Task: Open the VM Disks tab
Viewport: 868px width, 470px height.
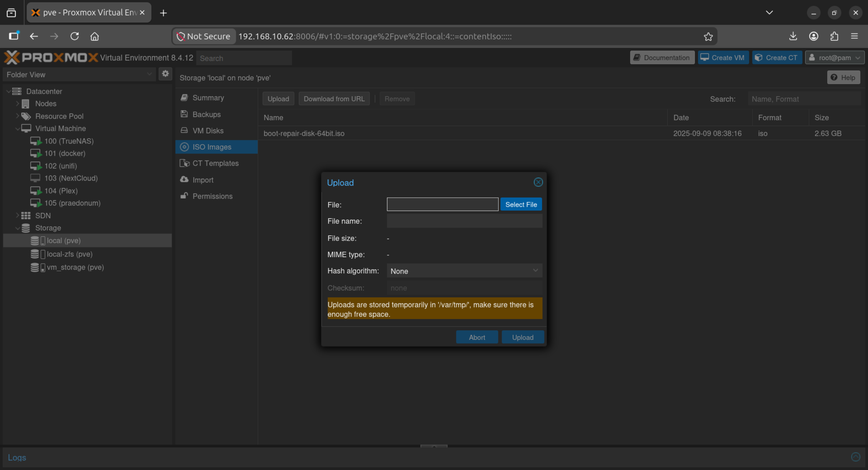Action: point(216,130)
